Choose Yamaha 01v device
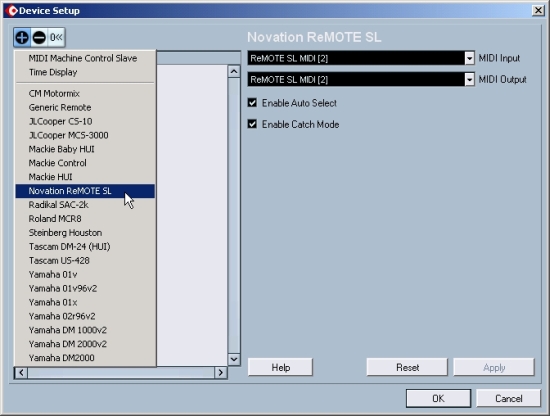550x416 pixels. click(x=85, y=275)
